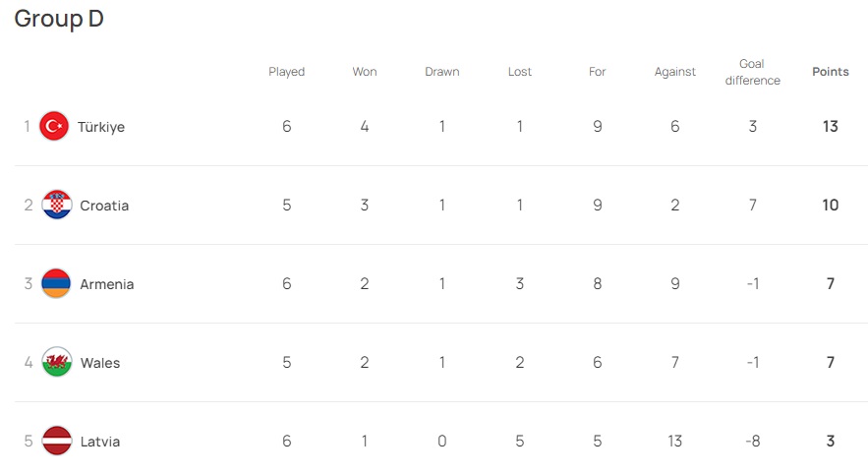This screenshot has width=868, height=475.
Task: Open the Croatia team link
Action: pos(104,206)
